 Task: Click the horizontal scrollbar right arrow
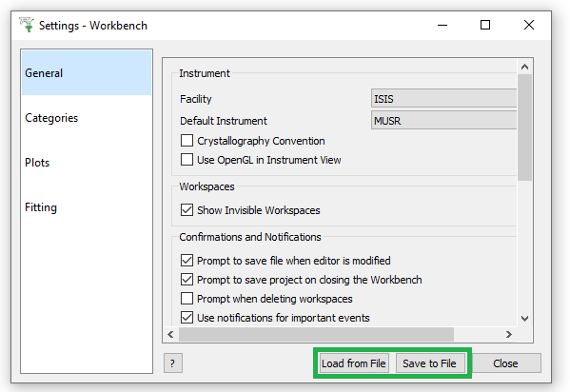508,334
